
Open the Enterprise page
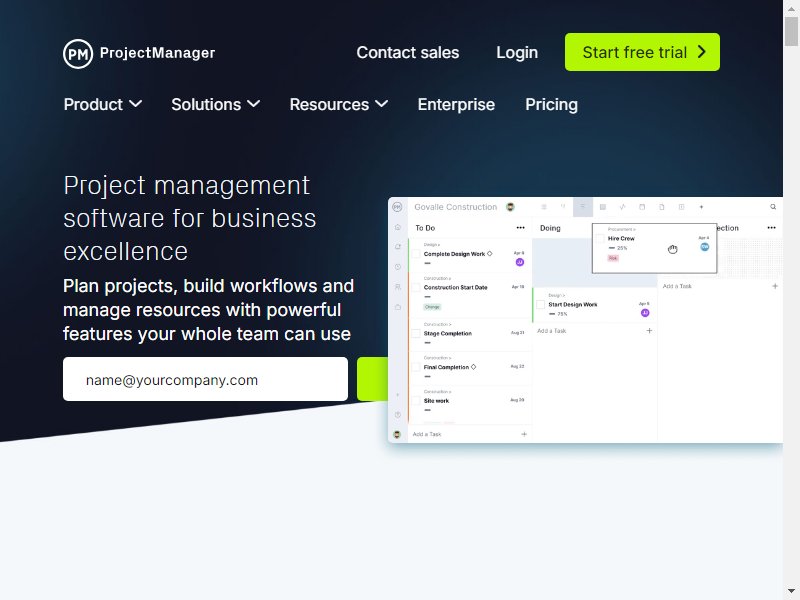click(456, 105)
